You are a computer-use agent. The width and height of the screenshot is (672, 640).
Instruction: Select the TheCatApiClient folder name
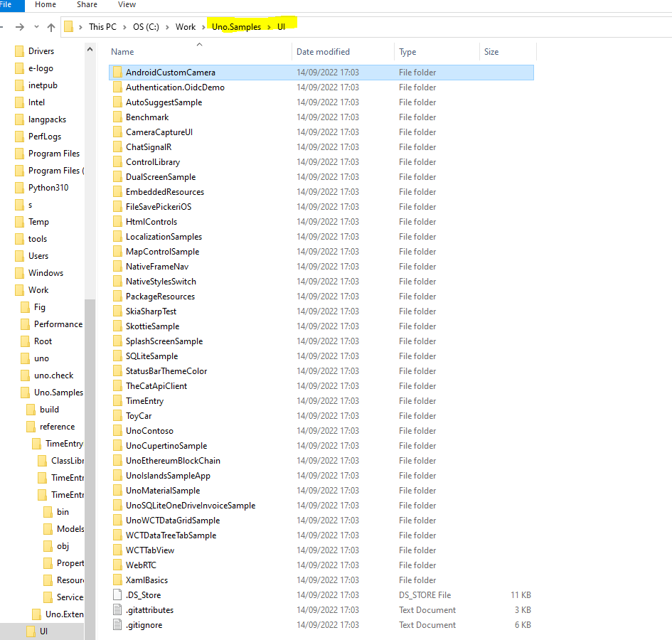click(156, 386)
